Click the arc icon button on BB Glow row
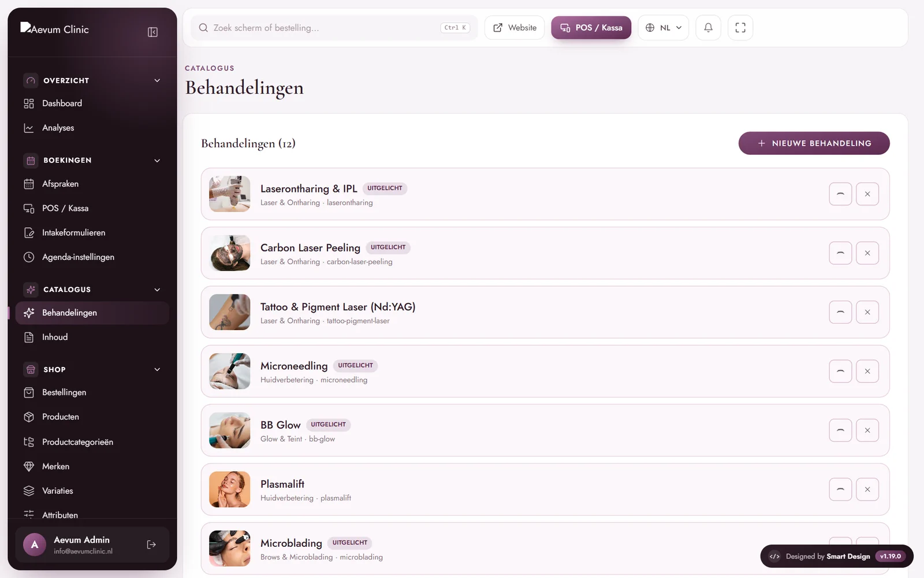Image resolution: width=924 pixels, height=578 pixels. point(840,431)
